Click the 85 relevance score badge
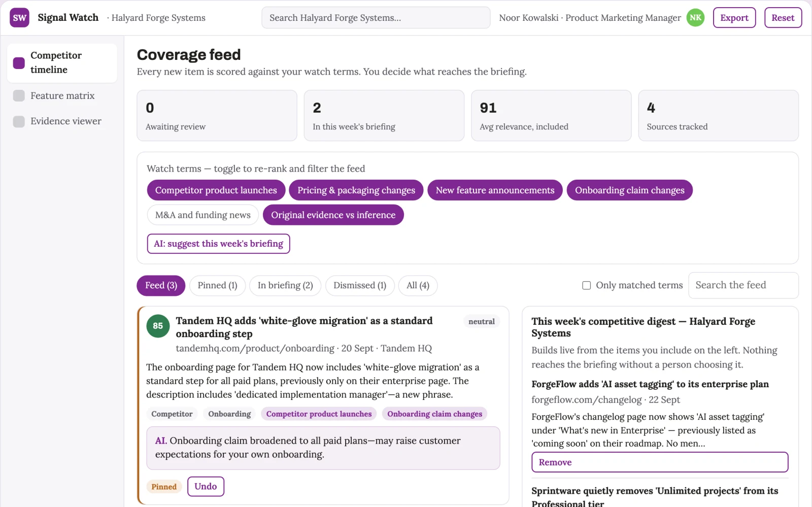The height and width of the screenshot is (507, 812). [158, 326]
